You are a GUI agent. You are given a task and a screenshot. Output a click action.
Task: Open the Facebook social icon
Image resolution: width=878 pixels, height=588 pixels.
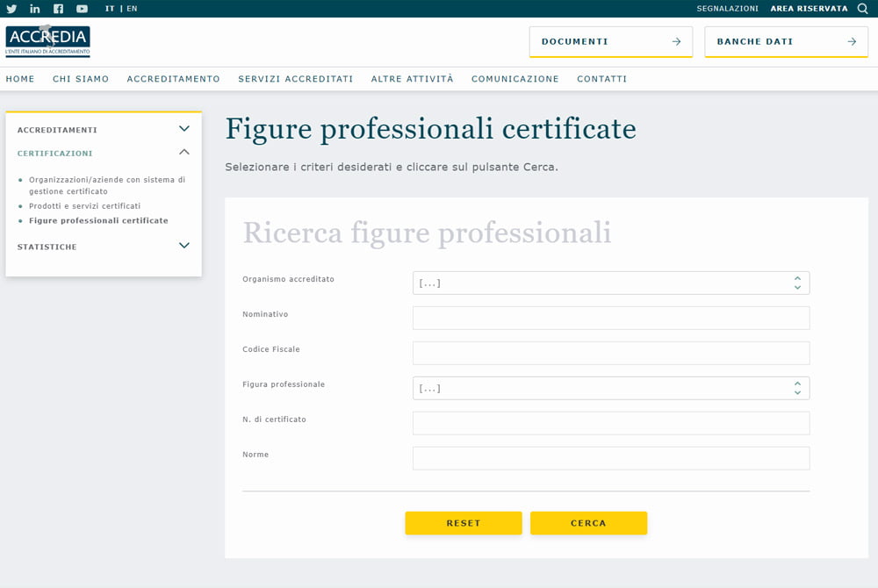(x=58, y=9)
